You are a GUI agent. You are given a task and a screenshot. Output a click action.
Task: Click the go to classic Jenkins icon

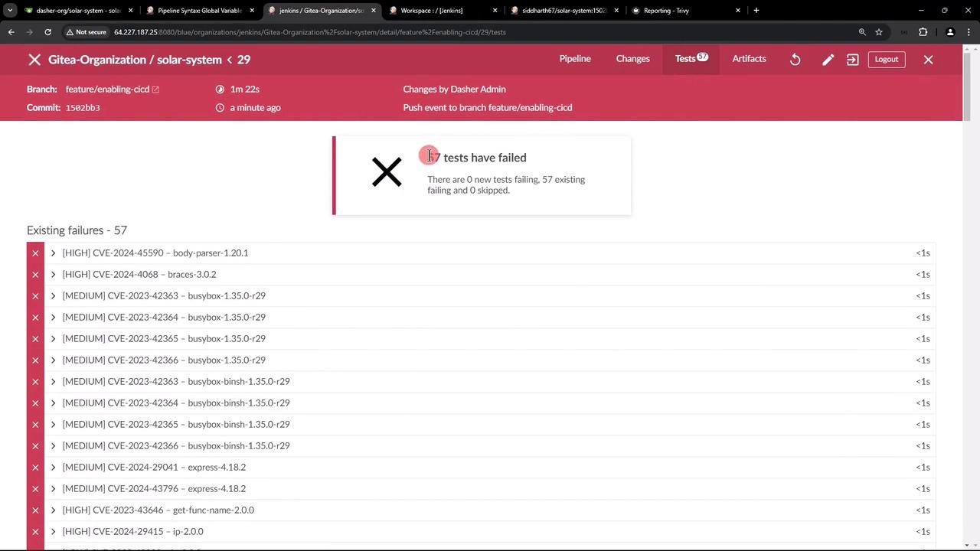tap(853, 59)
